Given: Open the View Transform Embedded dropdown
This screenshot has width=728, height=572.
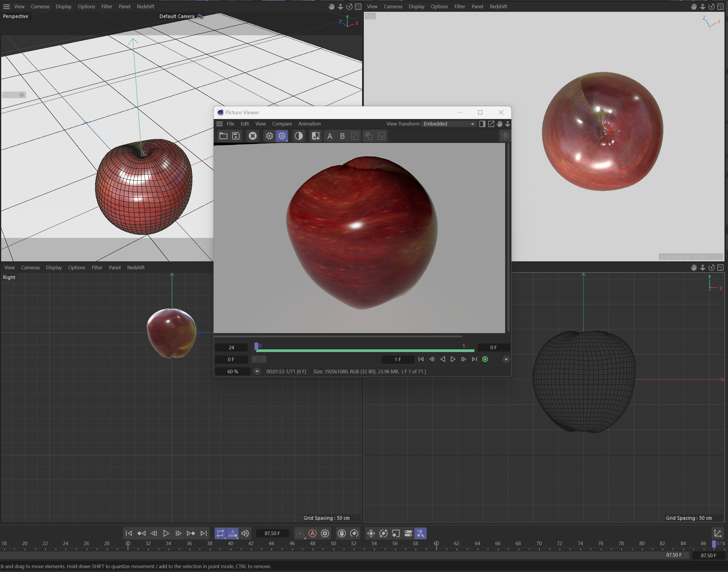Looking at the screenshot, I should 448,123.
